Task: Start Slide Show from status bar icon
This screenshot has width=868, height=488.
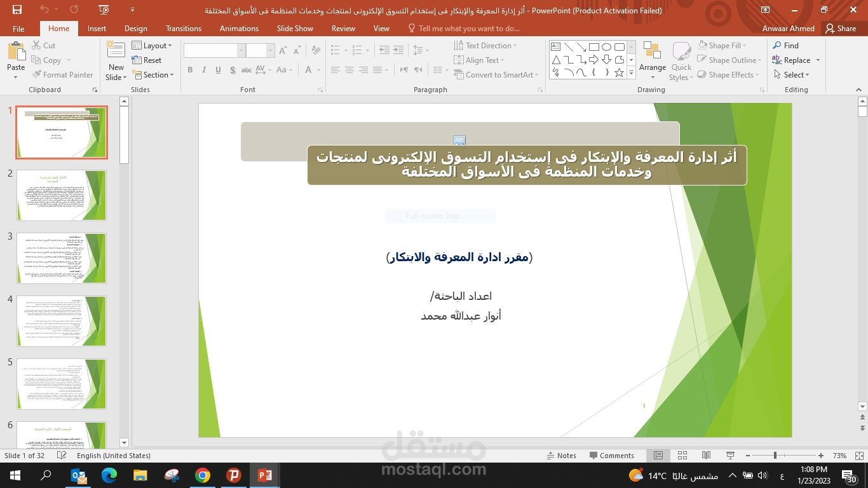Action: click(x=730, y=456)
